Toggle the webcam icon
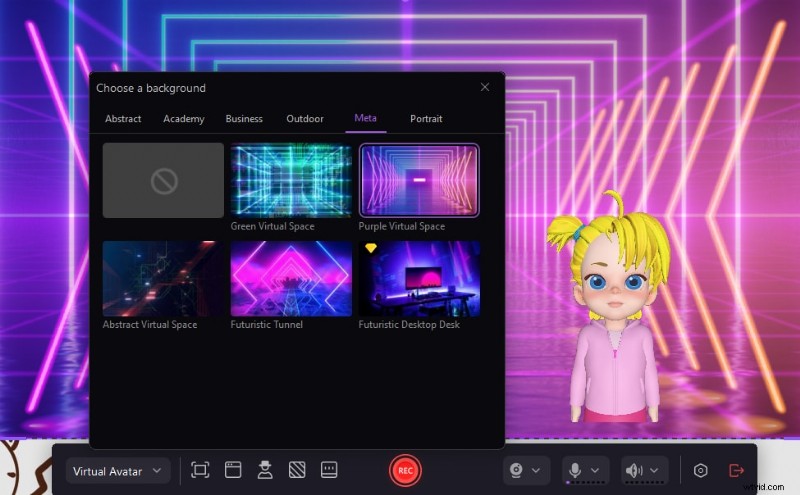This screenshot has width=800, height=495. click(516, 470)
